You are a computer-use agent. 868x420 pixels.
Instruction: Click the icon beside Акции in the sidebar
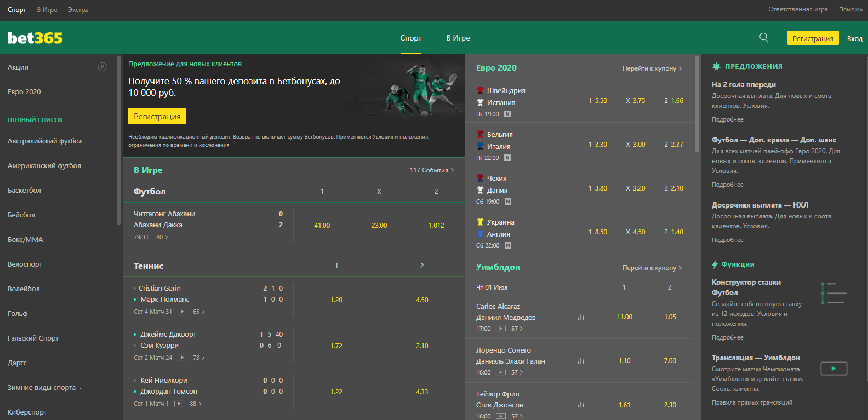coord(102,67)
